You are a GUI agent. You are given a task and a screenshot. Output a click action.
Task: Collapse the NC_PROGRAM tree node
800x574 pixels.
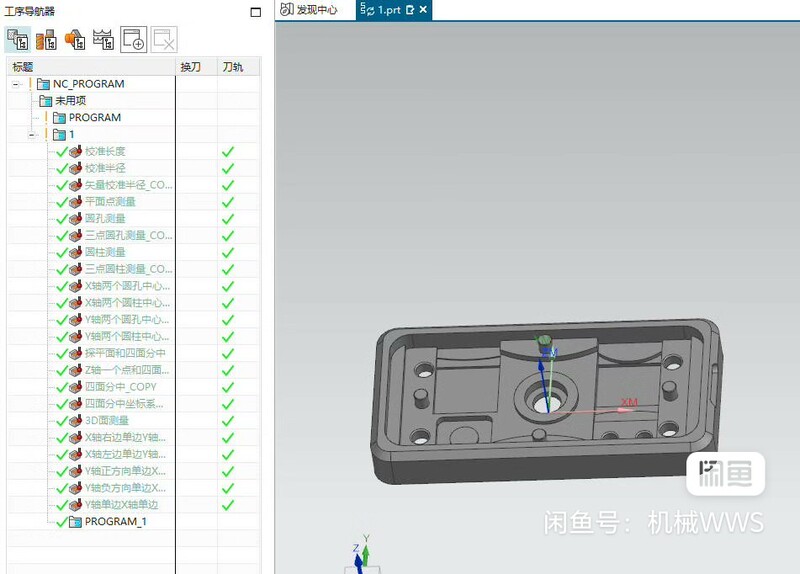click(x=16, y=84)
